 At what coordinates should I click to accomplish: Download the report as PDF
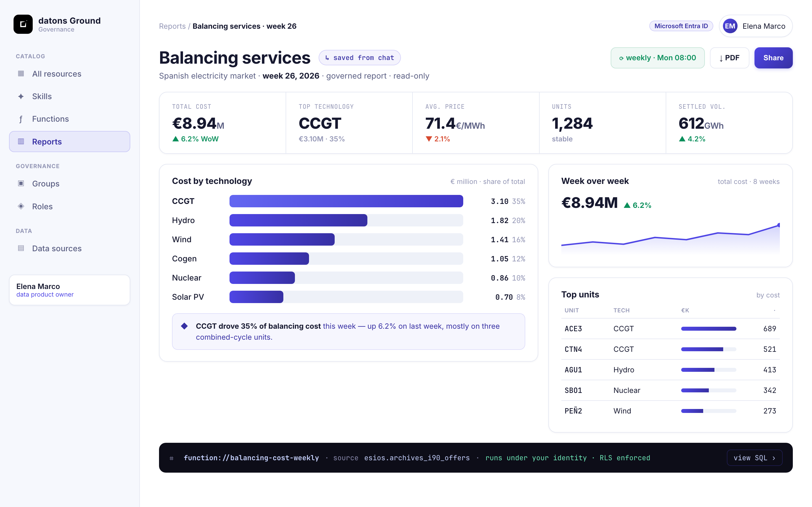[x=729, y=58]
